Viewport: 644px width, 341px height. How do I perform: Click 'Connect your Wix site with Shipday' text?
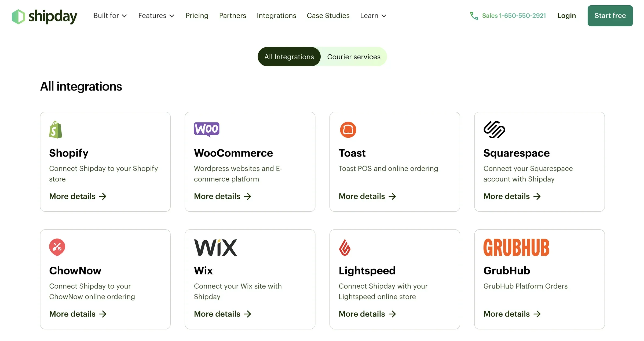(x=238, y=291)
